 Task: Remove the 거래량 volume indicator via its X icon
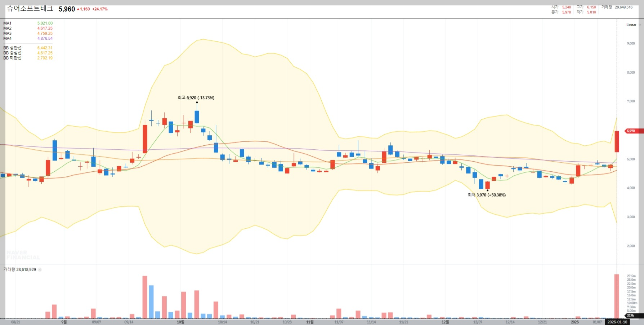pos(40,270)
